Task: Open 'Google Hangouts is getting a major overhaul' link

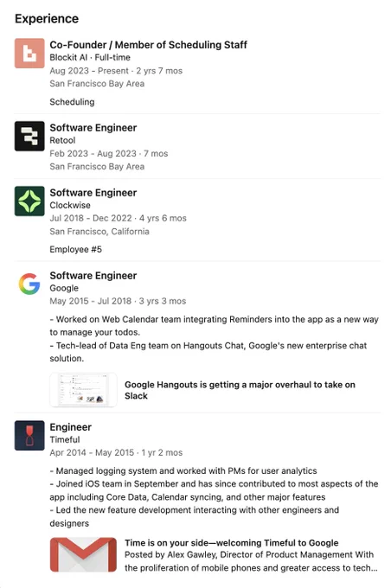Action: (x=240, y=390)
